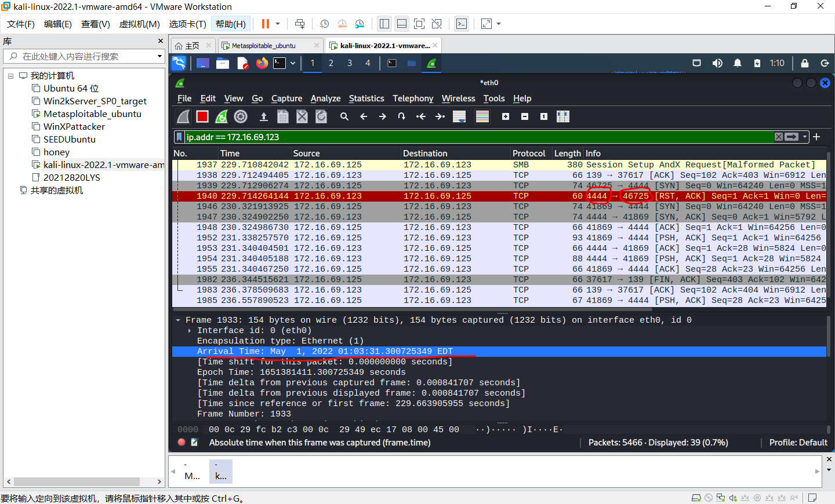The width and height of the screenshot is (835, 504).
Task: Take a VMware snapshot clock icon
Action: (x=325, y=24)
